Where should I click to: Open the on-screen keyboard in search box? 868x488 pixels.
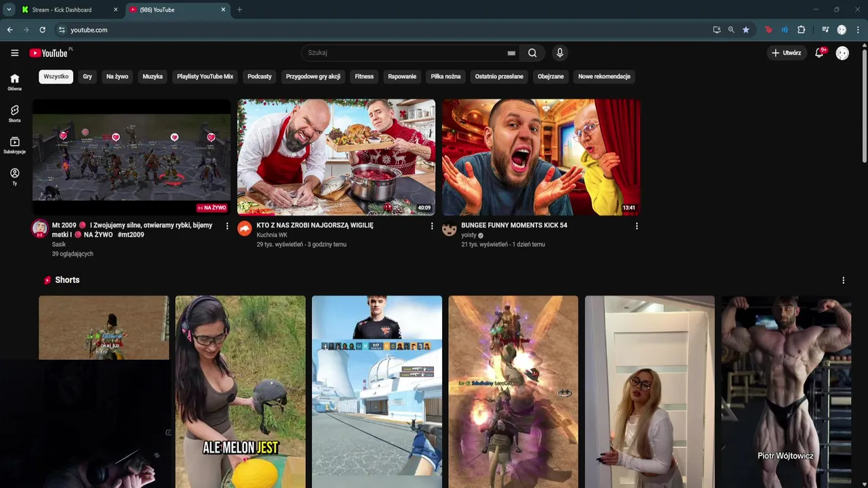point(511,53)
